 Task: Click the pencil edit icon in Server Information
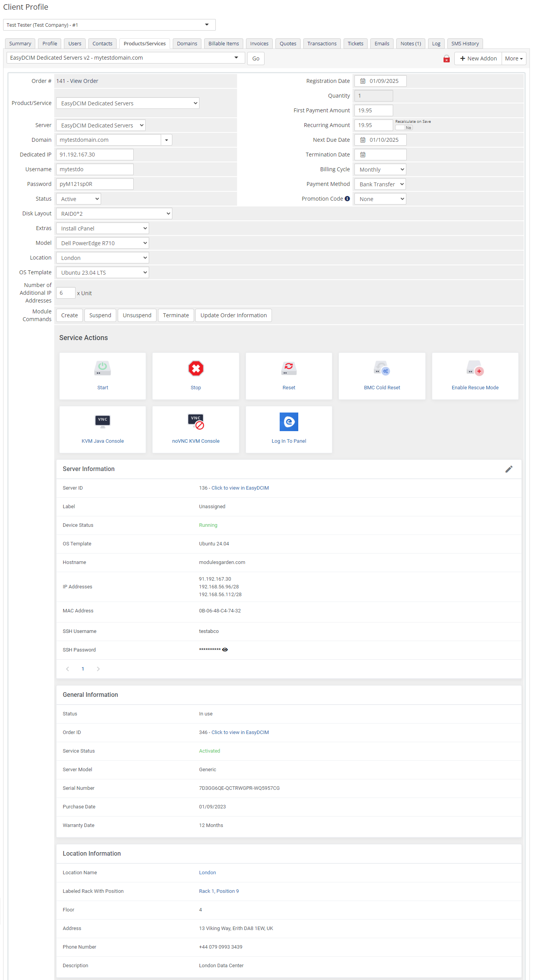pyautogui.click(x=509, y=469)
